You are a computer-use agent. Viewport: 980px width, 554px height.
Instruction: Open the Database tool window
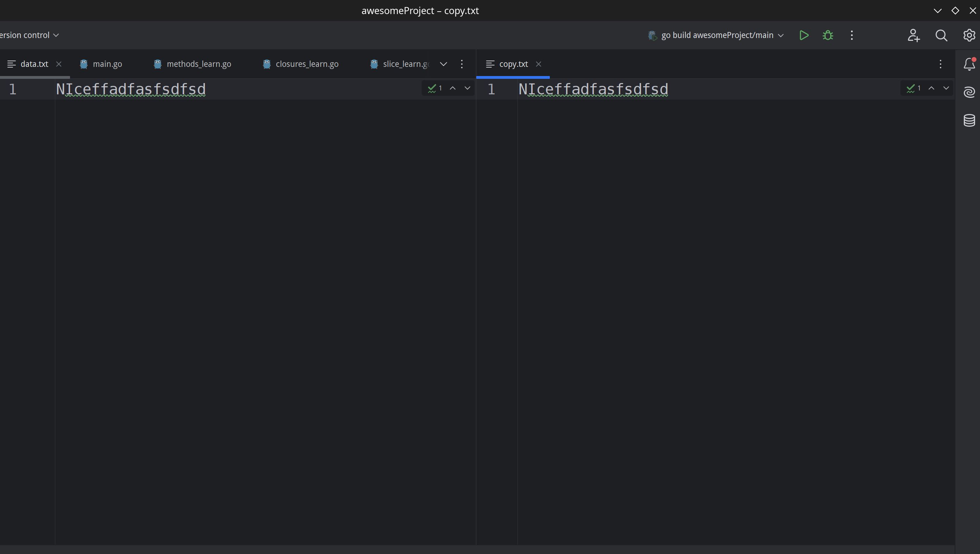point(969,120)
